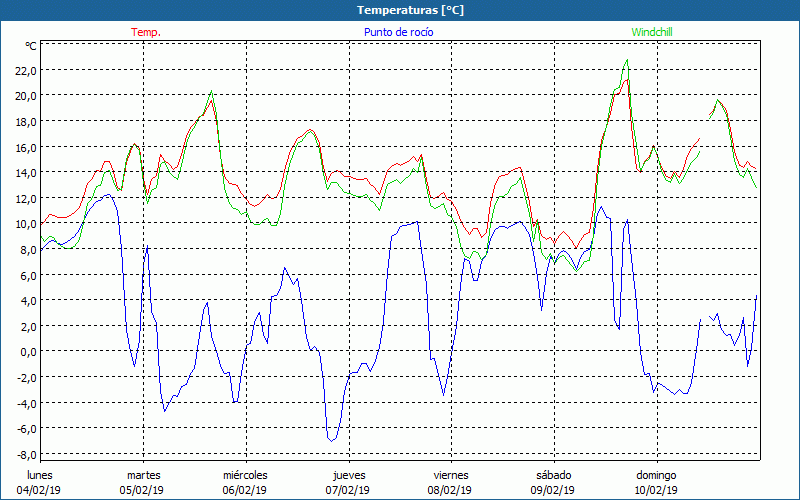Click the -6,0 y-axis value
800x500 pixels.
[x=27, y=429]
